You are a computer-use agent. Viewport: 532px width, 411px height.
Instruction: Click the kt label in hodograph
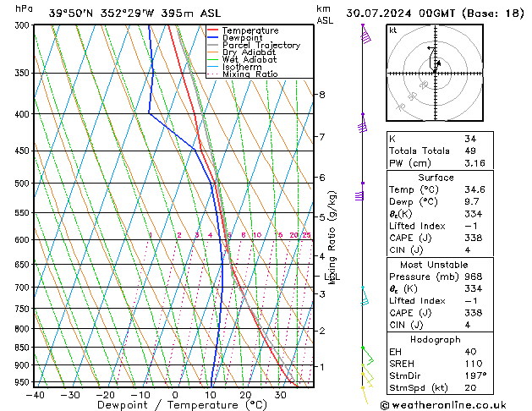[x=393, y=30]
